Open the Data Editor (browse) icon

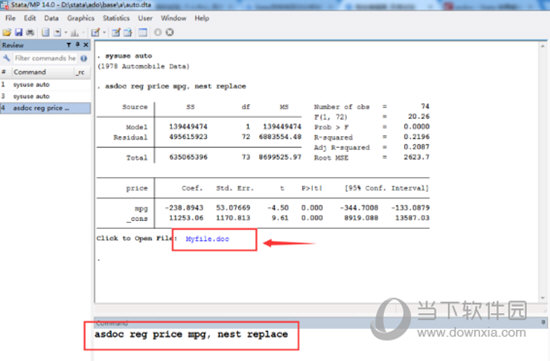coord(128,32)
